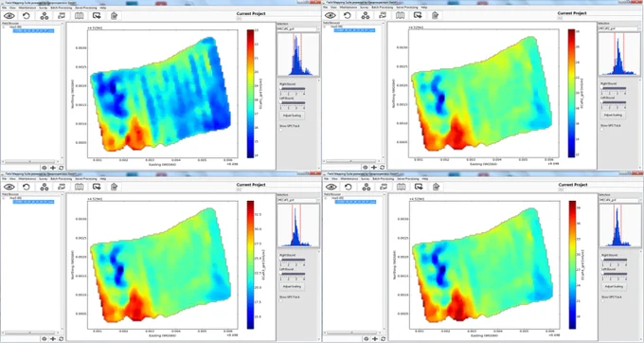
Task: Open the Selection dropdown in top-right window
Action: [619, 28]
